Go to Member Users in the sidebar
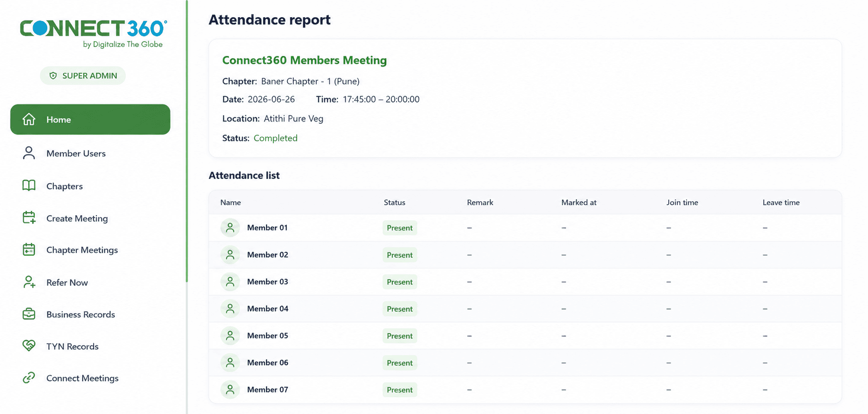 (76, 153)
